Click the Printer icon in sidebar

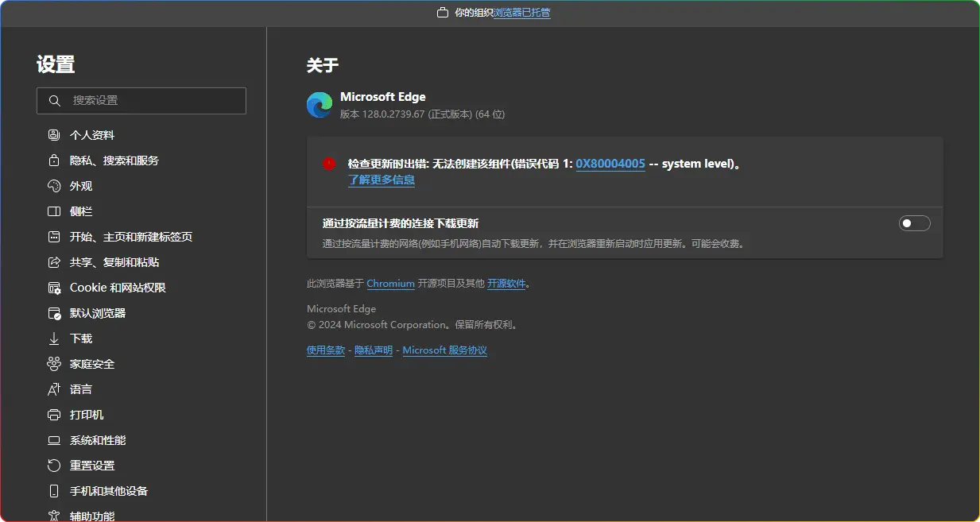54,415
